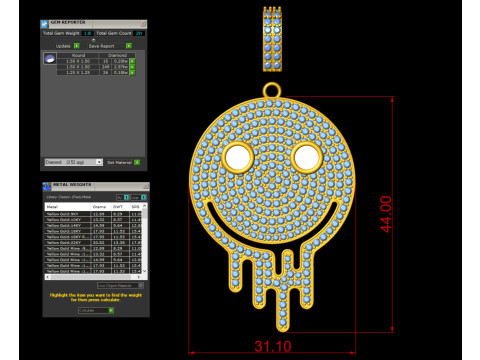Click the Set Material green button

coord(137,162)
